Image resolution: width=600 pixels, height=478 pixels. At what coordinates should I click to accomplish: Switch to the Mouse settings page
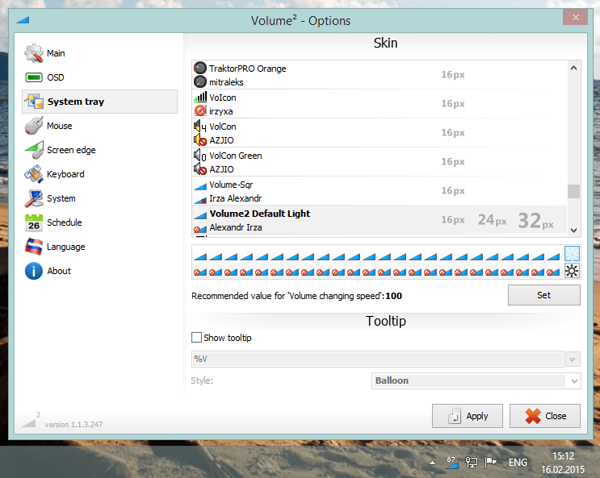point(99,126)
